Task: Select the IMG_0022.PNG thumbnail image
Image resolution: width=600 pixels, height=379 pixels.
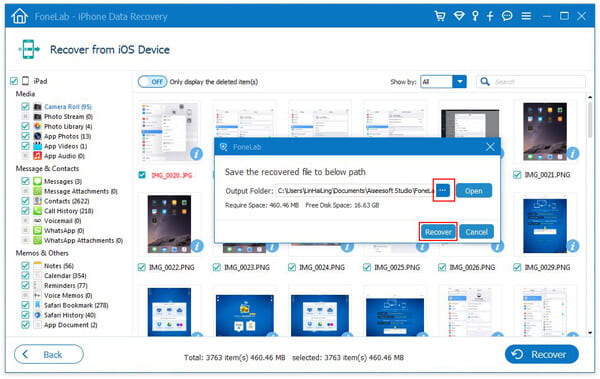Action: click(169, 224)
